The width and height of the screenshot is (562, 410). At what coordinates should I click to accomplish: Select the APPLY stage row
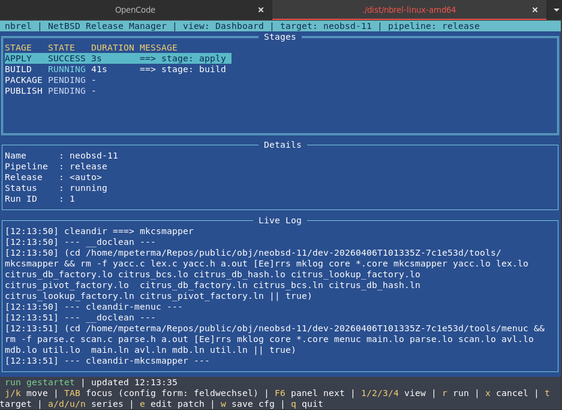pos(118,58)
